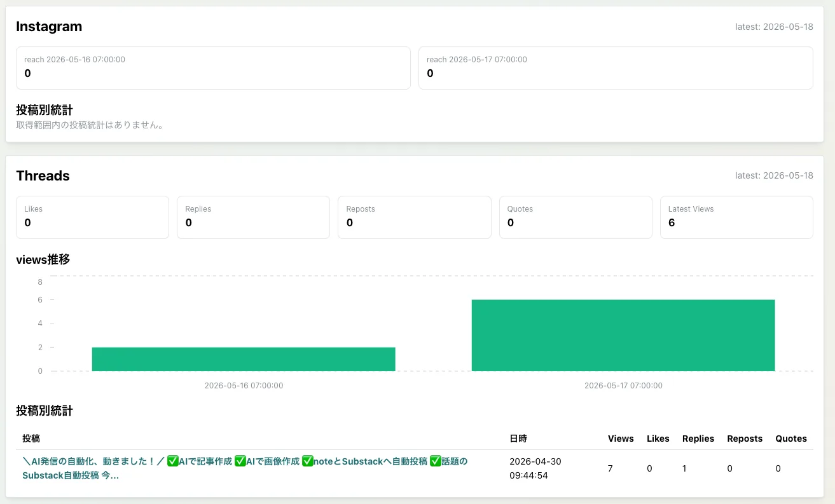
Task: Click the 投稿別統計 heading under Threads
Action: coord(45,411)
